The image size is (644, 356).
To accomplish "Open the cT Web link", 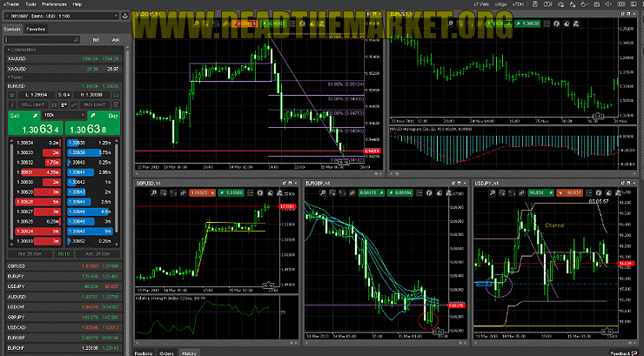I will pyautogui.click(x=481, y=4).
